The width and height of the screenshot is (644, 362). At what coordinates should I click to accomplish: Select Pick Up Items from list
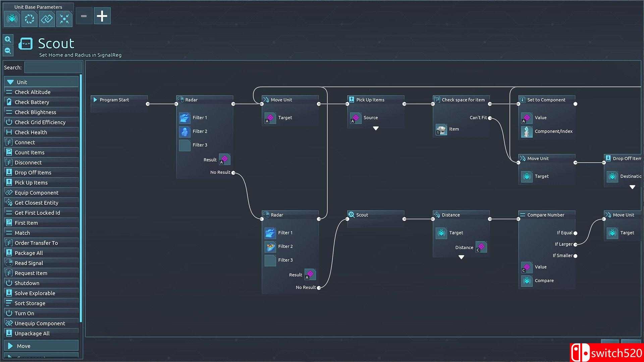tap(41, 182)
